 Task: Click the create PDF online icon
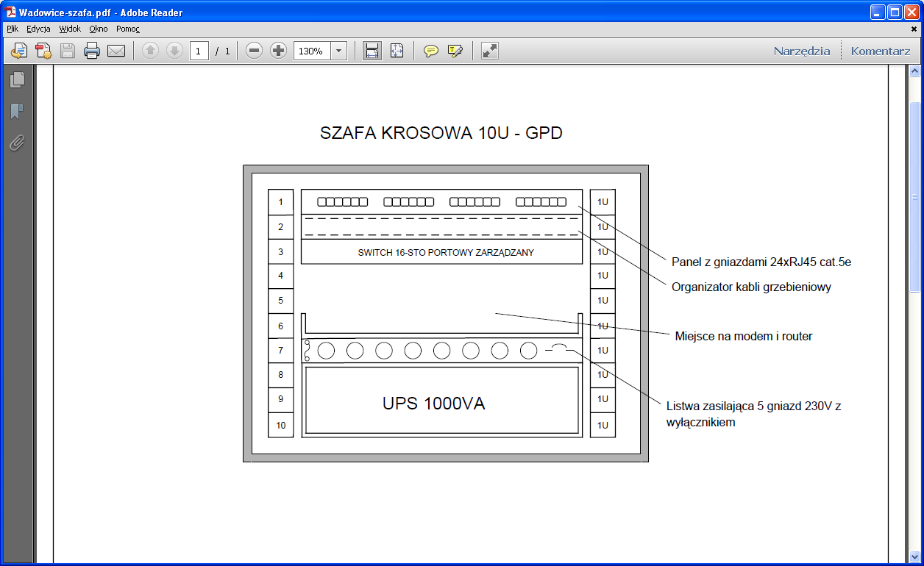pos(19,51)
